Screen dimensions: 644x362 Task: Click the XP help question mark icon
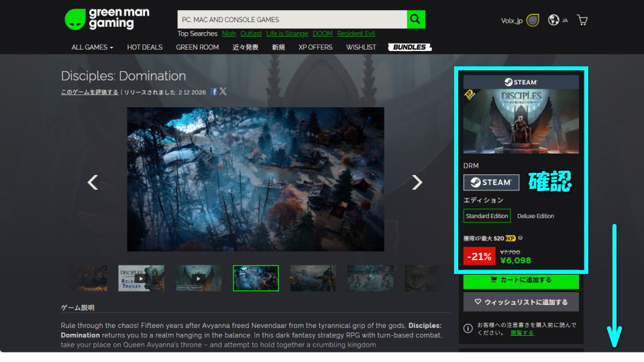click(521, 238)
